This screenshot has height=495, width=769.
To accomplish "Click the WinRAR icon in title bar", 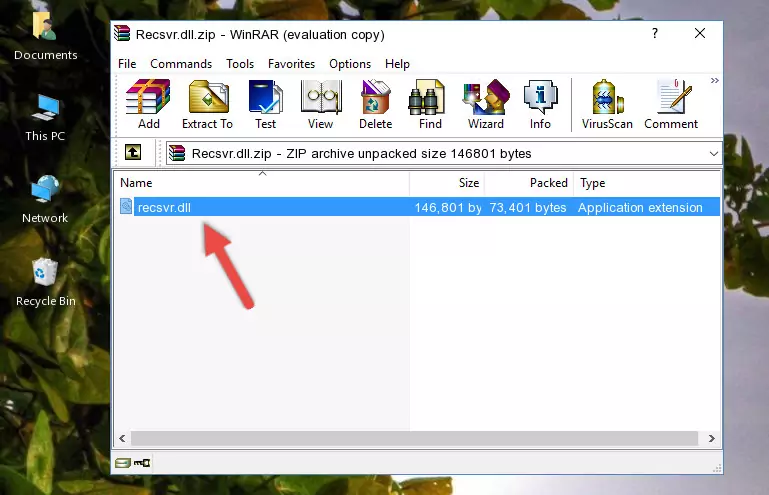I will point(122,34).
